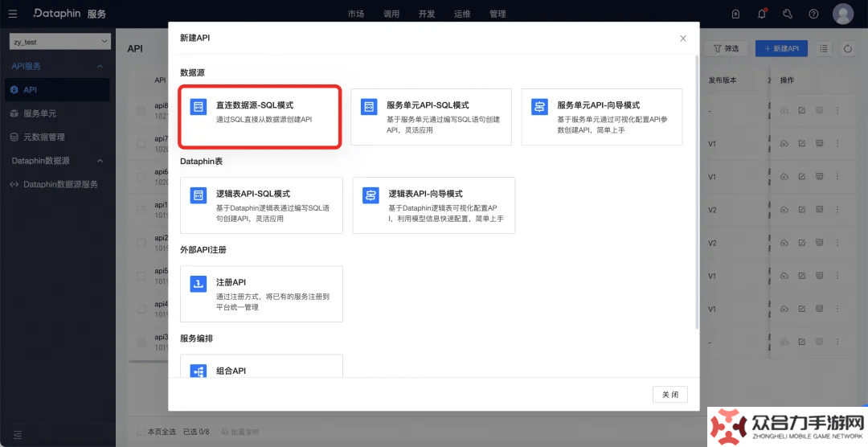Click the API table horizontal scrollbar
Screen dimensions: 868x447
tap(149, 362)
